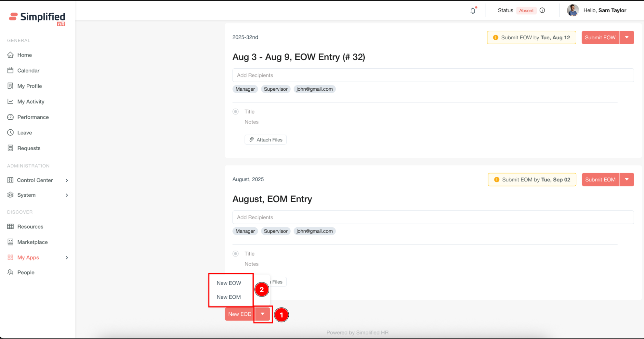Open the Leave clock icon
644x339 pixels.
11,133
